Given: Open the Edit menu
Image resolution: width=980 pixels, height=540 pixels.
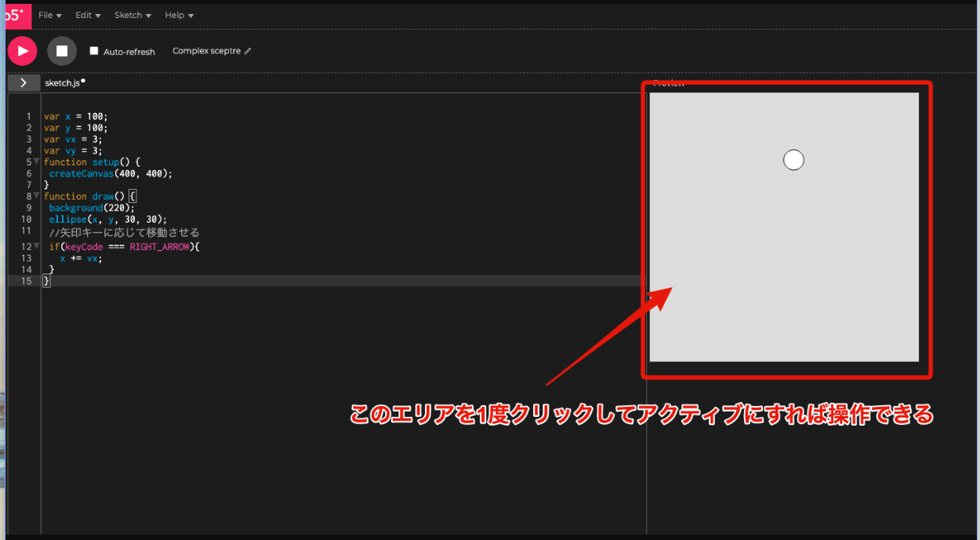Looking at the screenshot, I should [88, 15].
